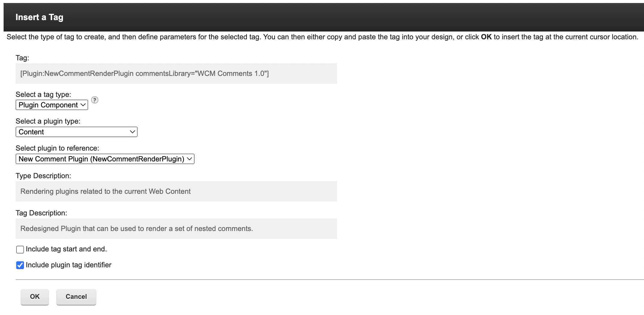644x315 pixels.
Task: Click the "Select a tag type:" label
Action: (43, 94)
